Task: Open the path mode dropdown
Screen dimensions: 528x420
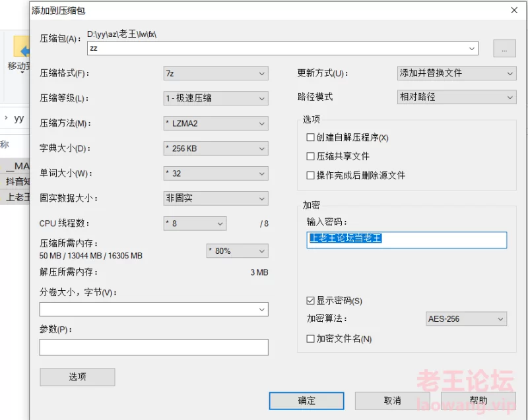Action: pyautogui.click(x=457, y=97)
